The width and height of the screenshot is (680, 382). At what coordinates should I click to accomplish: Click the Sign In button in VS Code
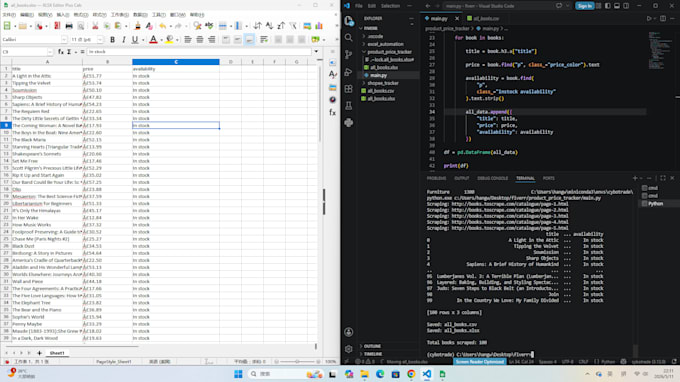click(584, 6)
